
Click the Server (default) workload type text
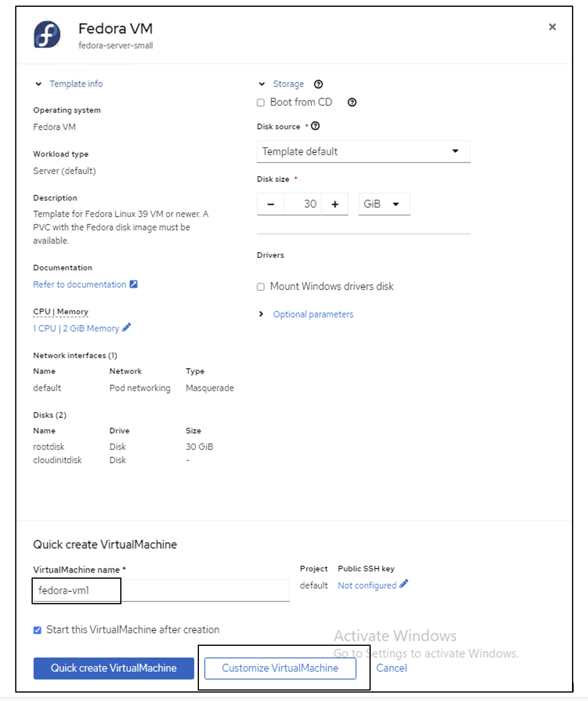click(x=64, y=171)
